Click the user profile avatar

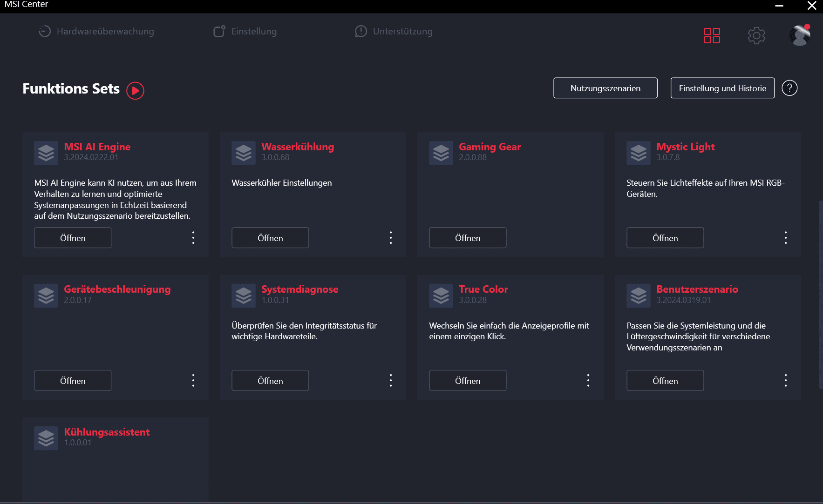click(800, 35)
